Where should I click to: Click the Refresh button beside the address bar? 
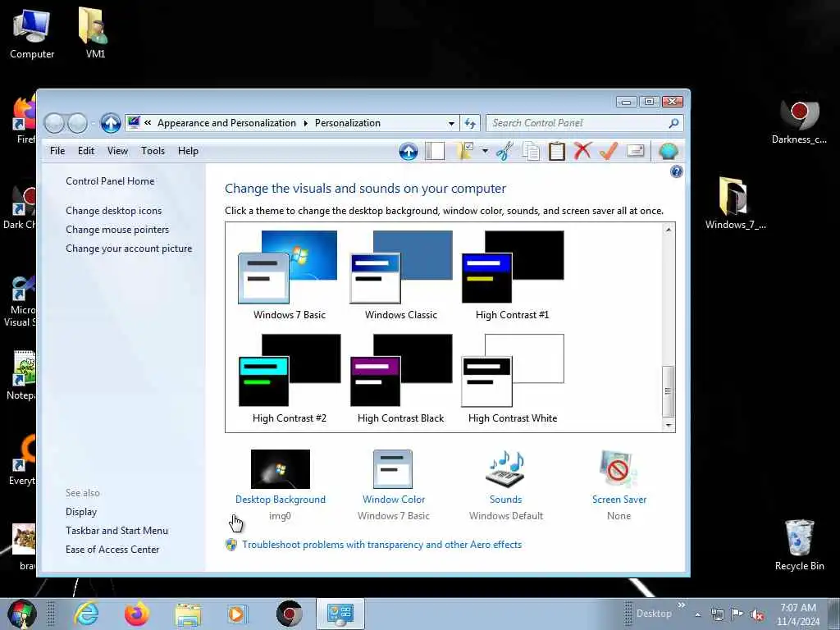[x=470, y=123]
